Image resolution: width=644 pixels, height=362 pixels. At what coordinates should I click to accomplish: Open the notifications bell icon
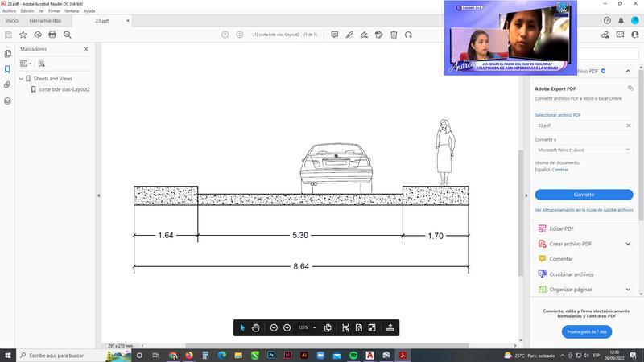click(621, 21)
